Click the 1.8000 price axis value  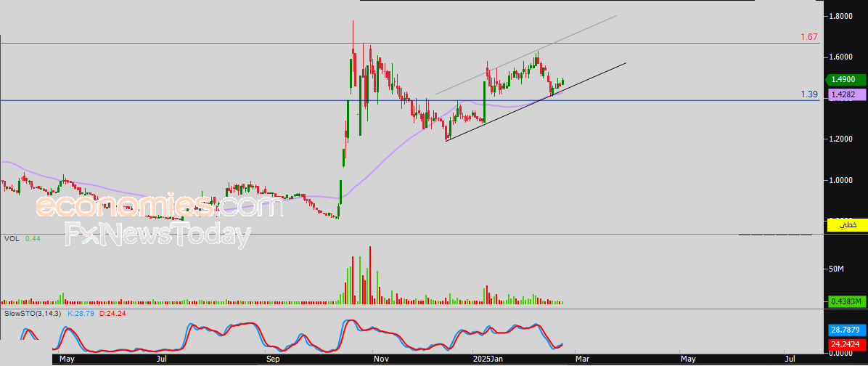click(x=841, y=15)
